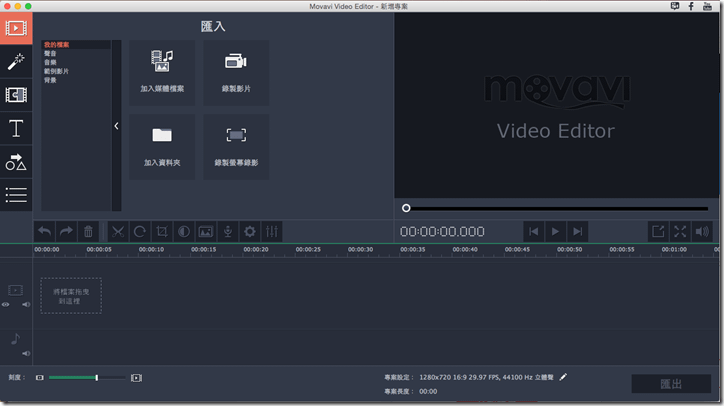
Task: Click the 00:00:30 timeline ruler mark
Action: tap(361, 249)
